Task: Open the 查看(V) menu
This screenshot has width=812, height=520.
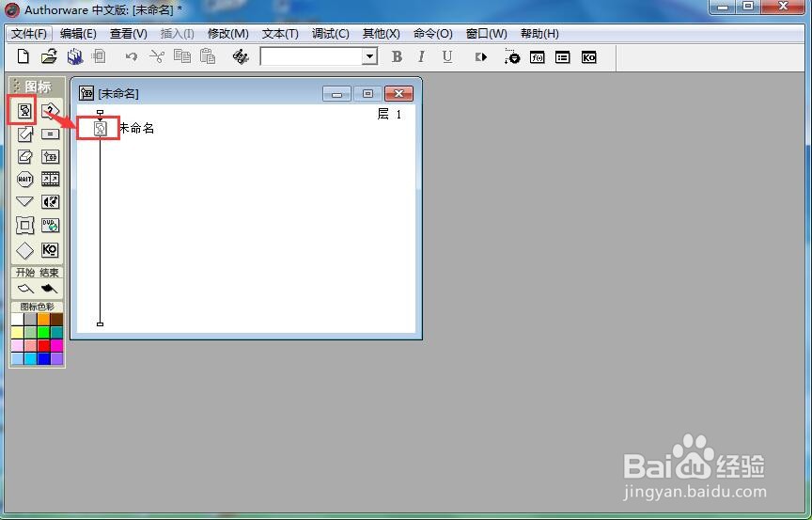Action: pos(129,34)
